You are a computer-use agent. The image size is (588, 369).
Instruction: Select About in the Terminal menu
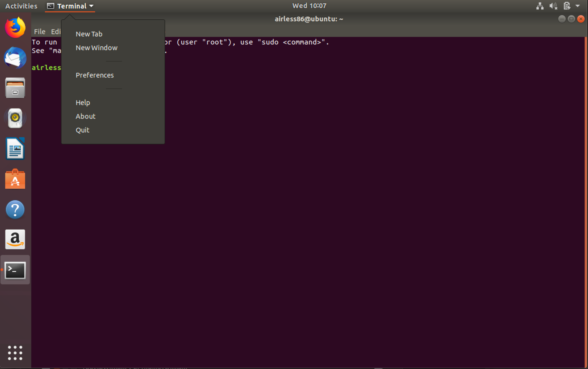pos(85,116)
